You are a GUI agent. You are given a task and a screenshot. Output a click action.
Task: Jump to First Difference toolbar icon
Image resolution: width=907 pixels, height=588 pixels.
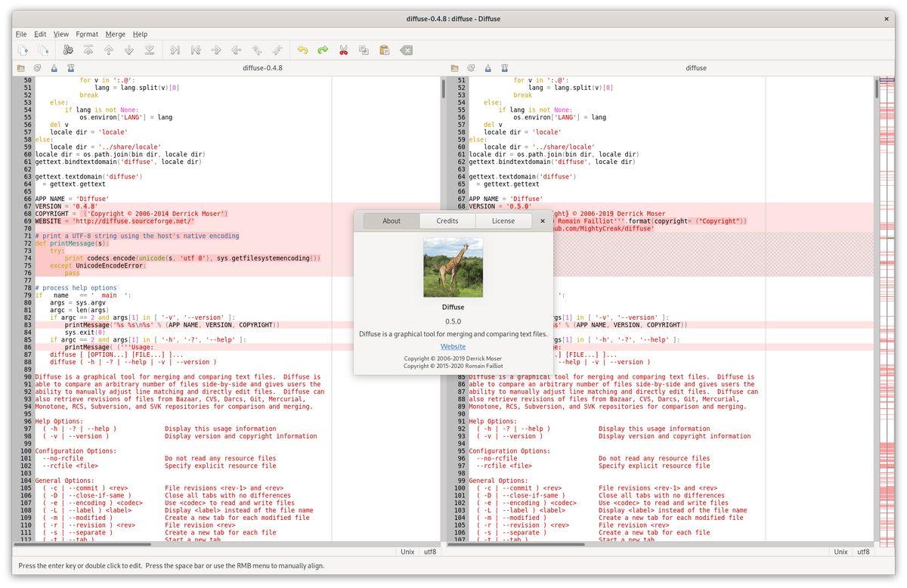[x=88, y=50]
